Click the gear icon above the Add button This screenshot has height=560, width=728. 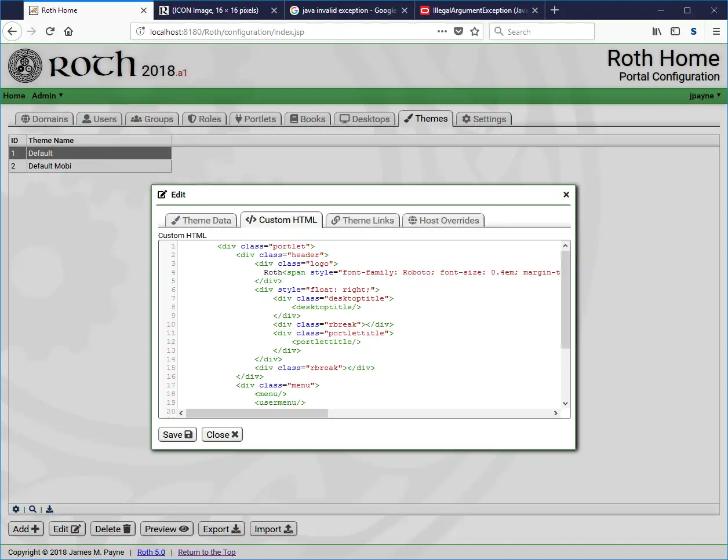(x=16, y=509)
